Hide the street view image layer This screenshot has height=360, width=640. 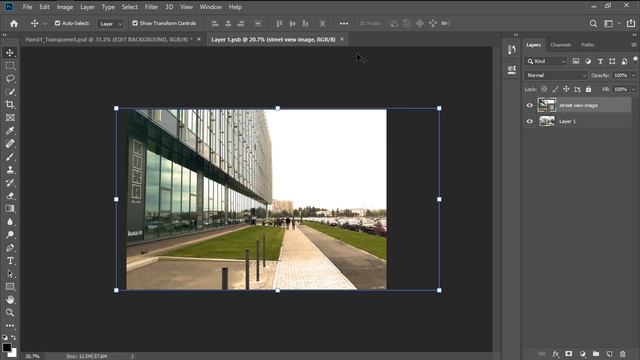529,105
